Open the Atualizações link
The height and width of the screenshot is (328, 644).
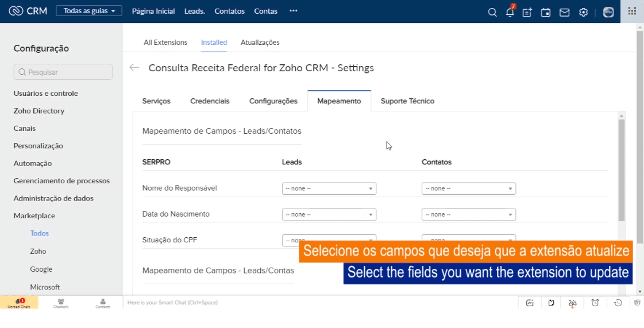click(x=260, y=42)
